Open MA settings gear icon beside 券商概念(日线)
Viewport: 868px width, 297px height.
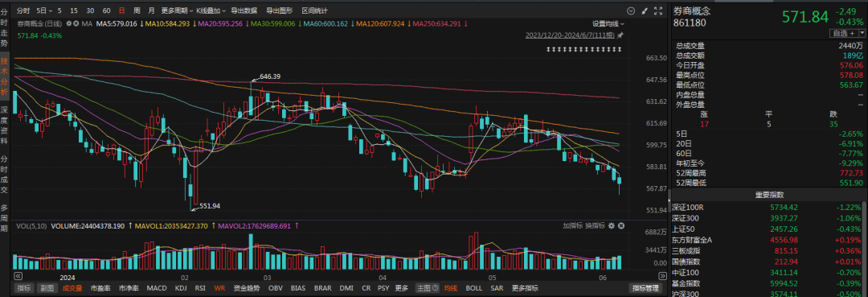pos(68,24)
